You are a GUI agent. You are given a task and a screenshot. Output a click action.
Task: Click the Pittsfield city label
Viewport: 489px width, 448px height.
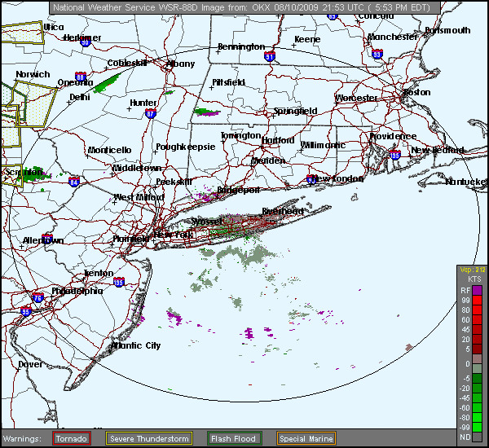[228, 82]
